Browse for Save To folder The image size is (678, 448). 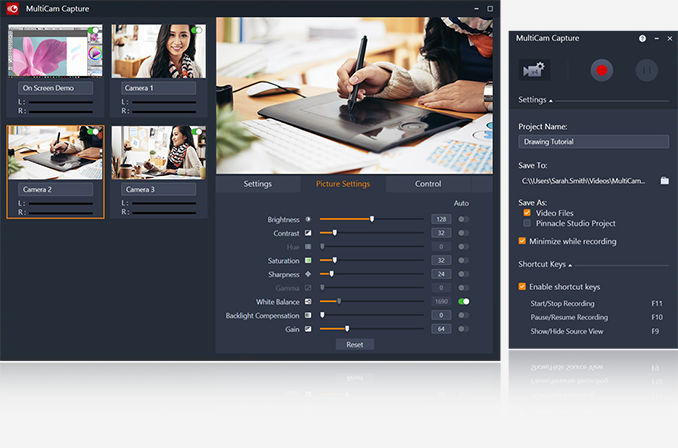pyautogui.click(x=664, y=180)
